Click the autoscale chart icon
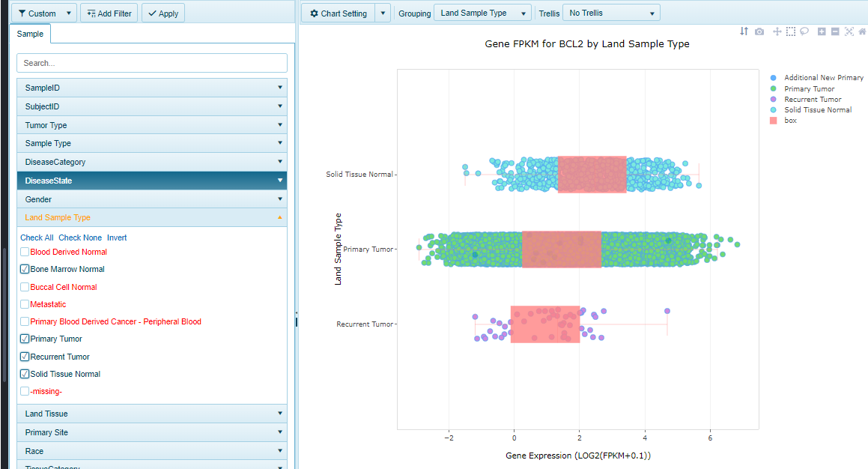The image size is (868, 469). coord(849,31)
